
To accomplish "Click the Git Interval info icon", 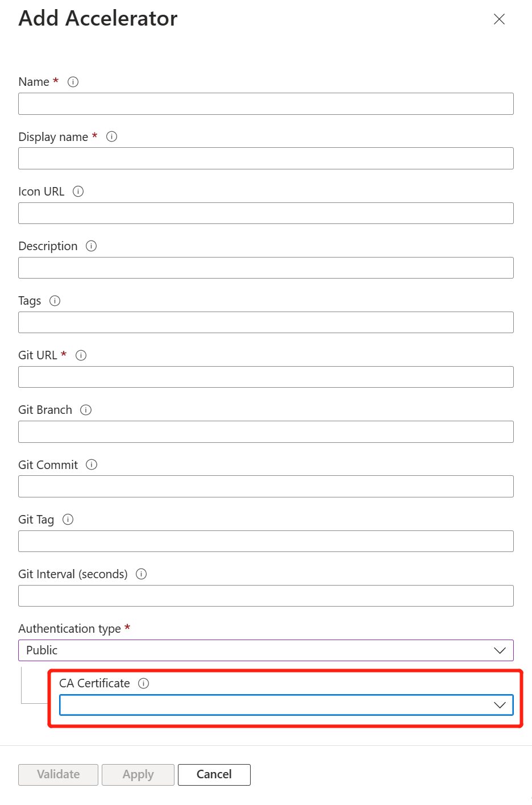I will click(142, 574).
